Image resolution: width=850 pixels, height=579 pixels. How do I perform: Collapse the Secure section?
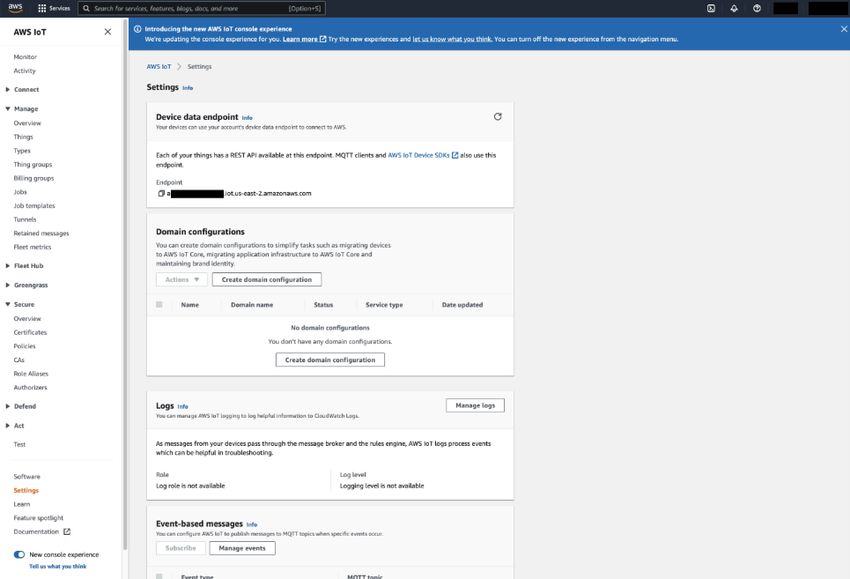[x=8, y=305]
